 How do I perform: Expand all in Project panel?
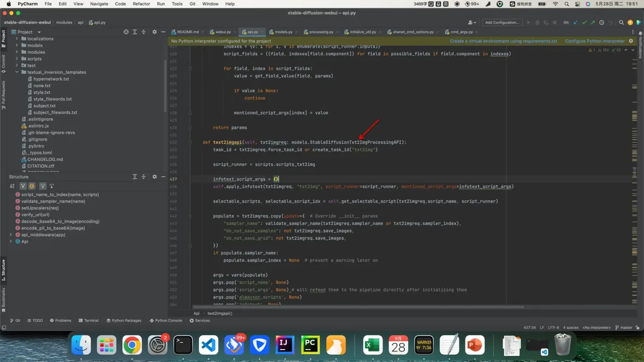pyautogui.click(x=135, y=32)
